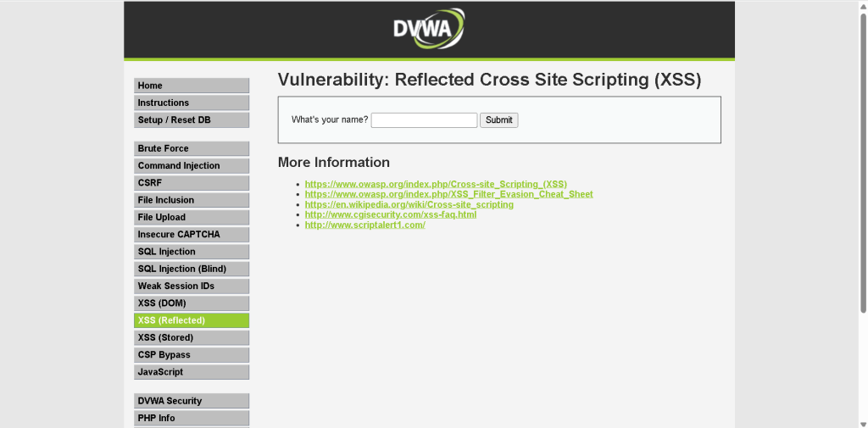Click the Submit button
Image resolution: width=868 pixels, height=428 pixels.
(498, 120)
